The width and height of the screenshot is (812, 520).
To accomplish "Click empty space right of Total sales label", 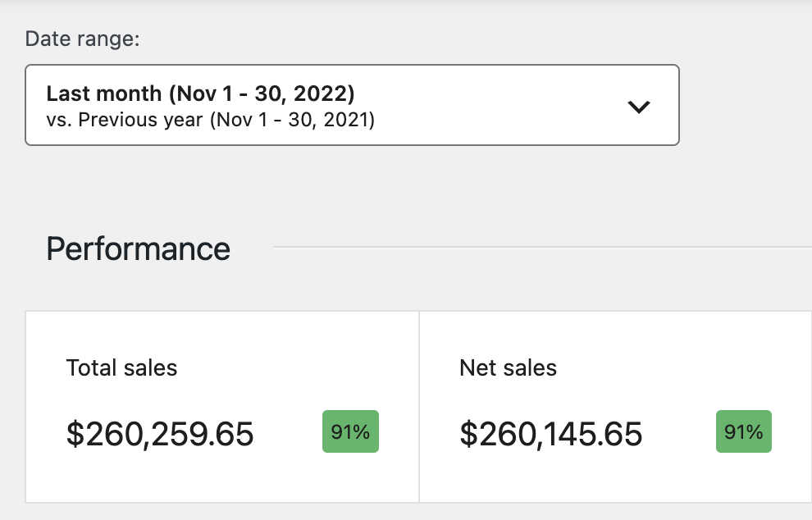I will [x=287, y=367].
